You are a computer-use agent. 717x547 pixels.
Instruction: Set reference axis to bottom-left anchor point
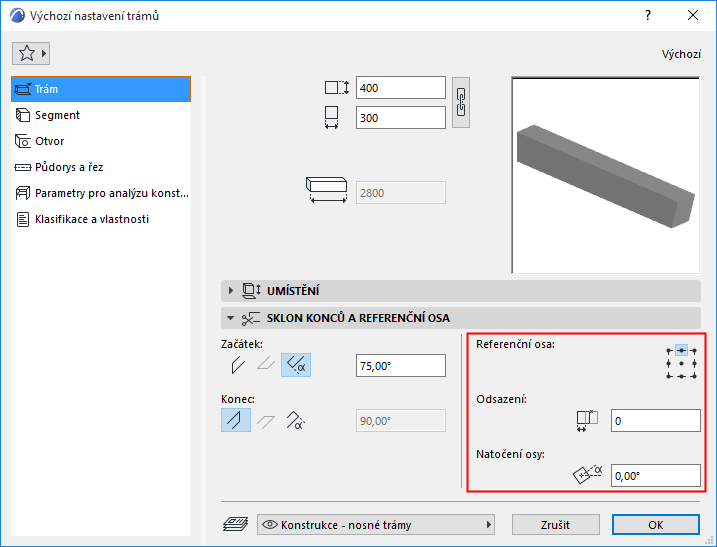[669, 376]
